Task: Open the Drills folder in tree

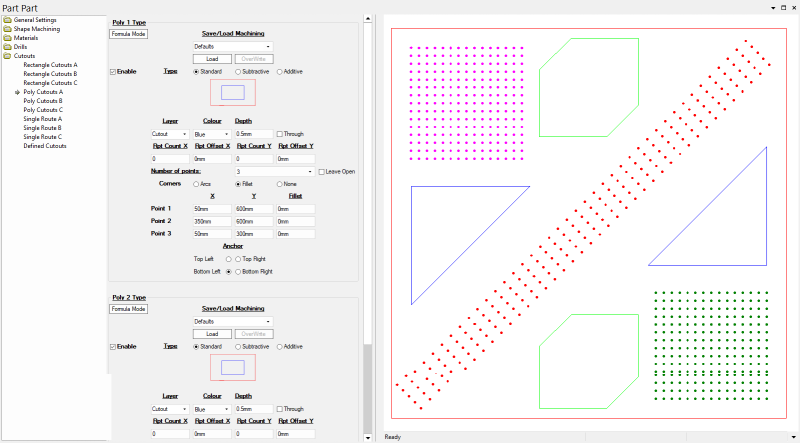Action: pyautogui.click(x=20, y=47)
